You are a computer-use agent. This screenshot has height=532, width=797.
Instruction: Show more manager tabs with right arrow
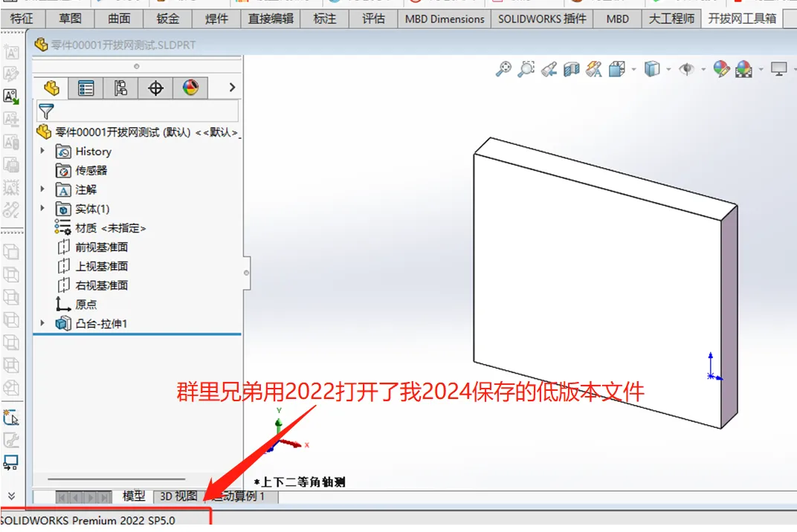(x=232, y=88)
